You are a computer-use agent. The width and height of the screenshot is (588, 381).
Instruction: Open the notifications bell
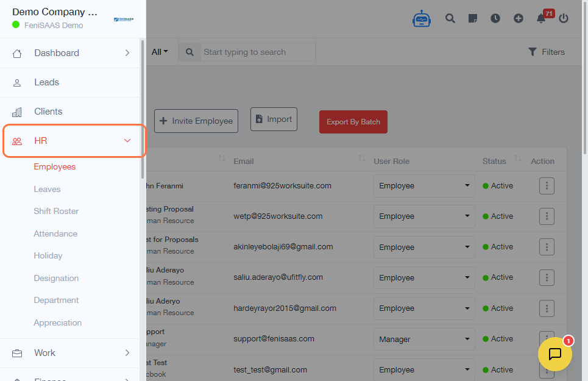pos(541,18)
